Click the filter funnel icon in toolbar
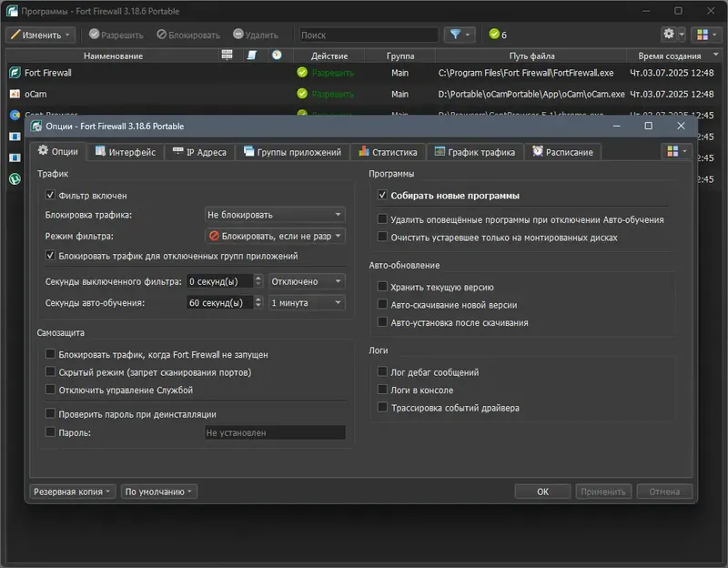The width and height of the screenshot is (728, 568). (x=456, y=35)
